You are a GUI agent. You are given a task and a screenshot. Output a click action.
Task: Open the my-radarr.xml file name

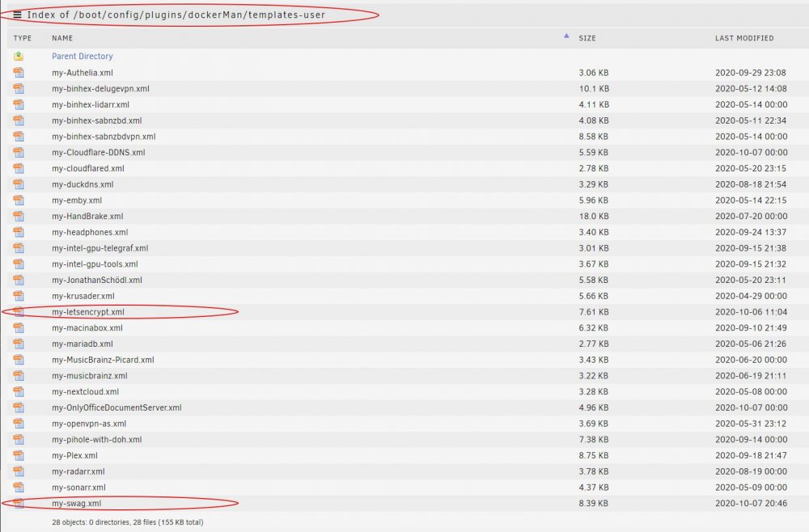tap(78, 471)
